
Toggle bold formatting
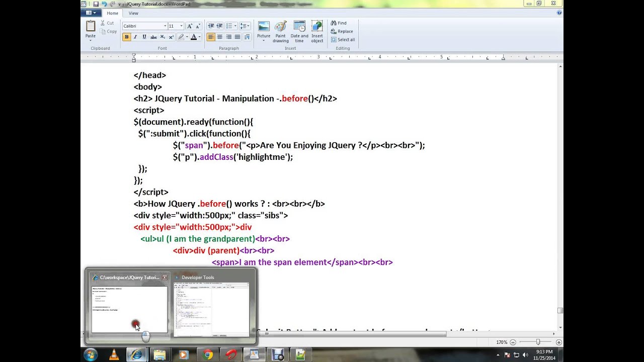point(126,37)
